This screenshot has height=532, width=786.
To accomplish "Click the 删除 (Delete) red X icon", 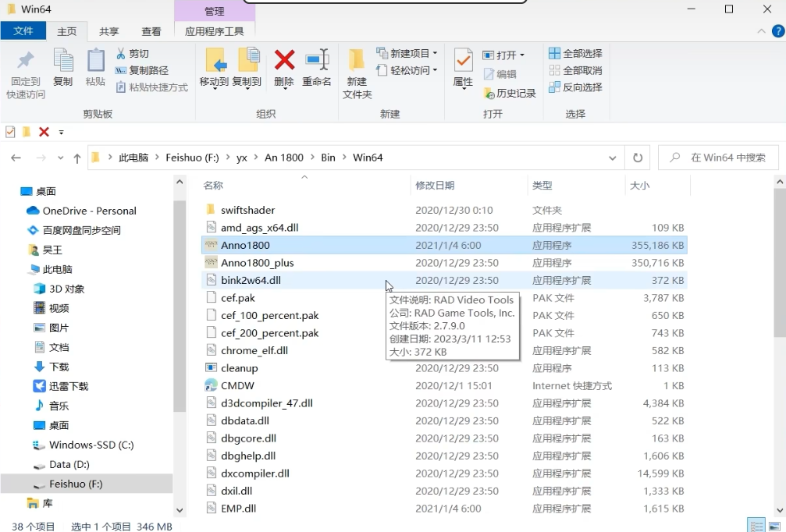I will (x=284, y=61).
